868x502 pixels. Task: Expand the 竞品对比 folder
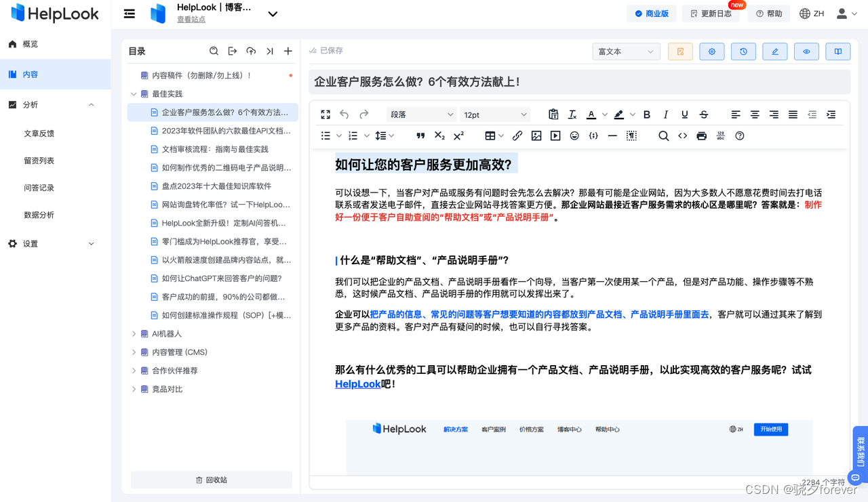point(134,390)
